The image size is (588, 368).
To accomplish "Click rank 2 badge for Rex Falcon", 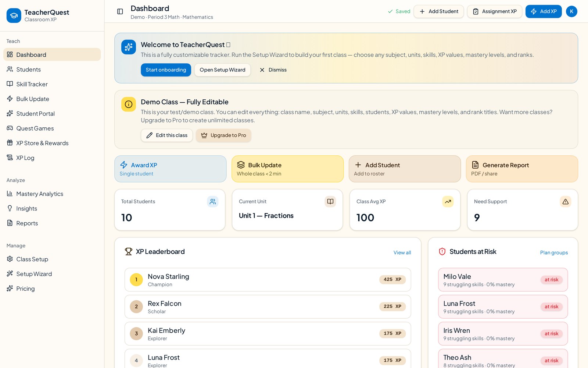I will (136, 307).
